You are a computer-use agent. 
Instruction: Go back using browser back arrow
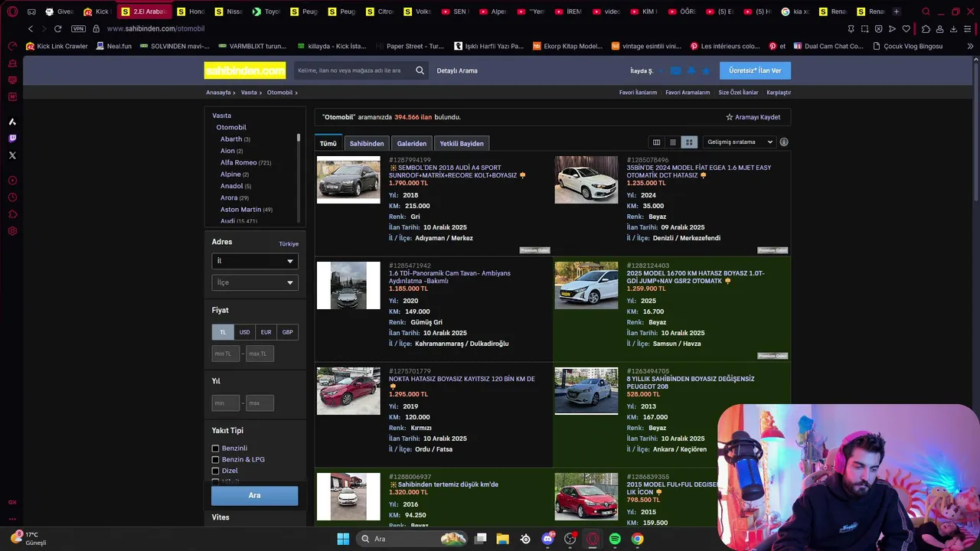pyautogui.click(x=30, y=28)
